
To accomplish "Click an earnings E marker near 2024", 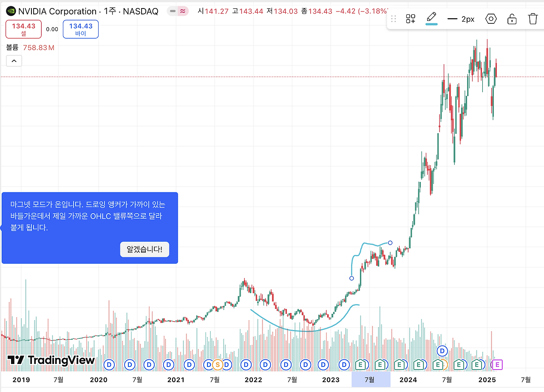I will pos(400,364).
